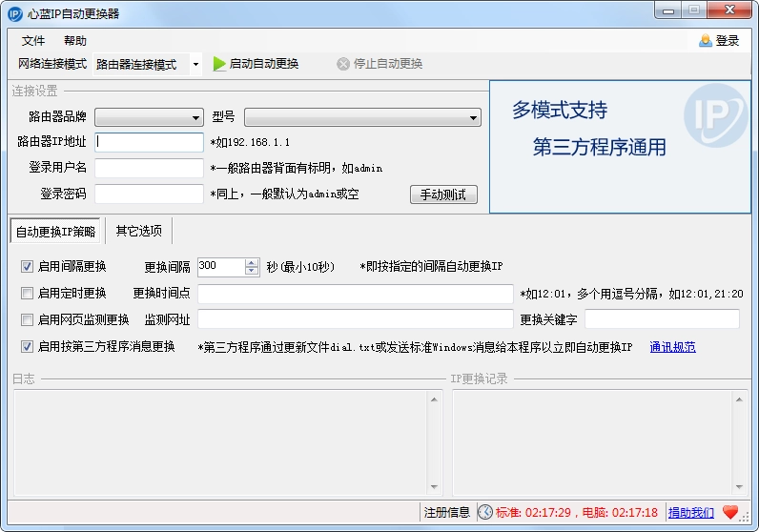Click the 日志 log scrollbar up arrow
This screenshot has height=532, width=759.
434,399
